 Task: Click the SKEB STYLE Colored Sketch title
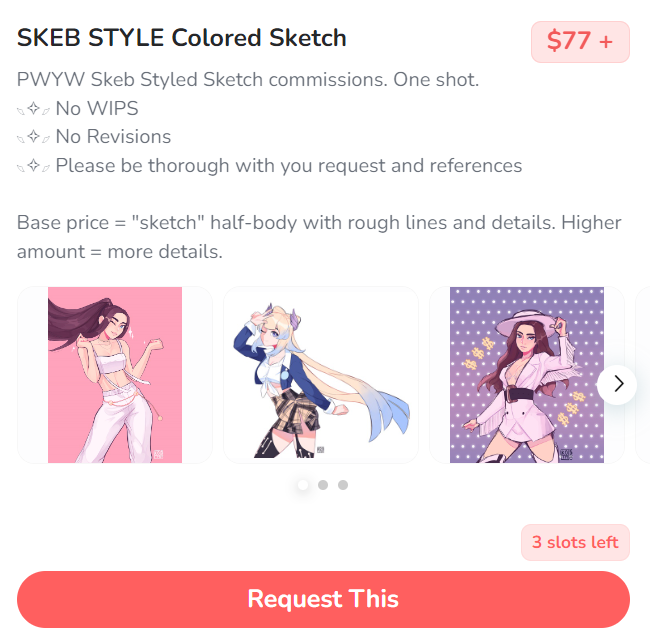coord(182,38)
